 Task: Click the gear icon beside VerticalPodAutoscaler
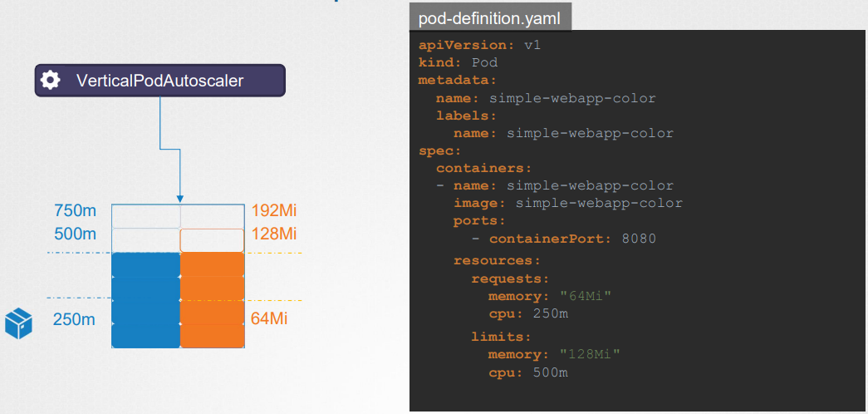tap(51, 81)
